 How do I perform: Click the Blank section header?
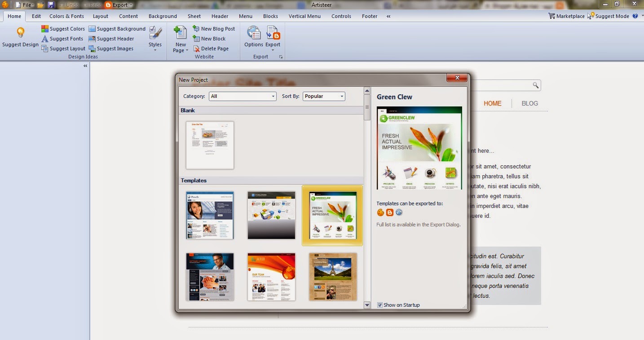coord(271,110)
